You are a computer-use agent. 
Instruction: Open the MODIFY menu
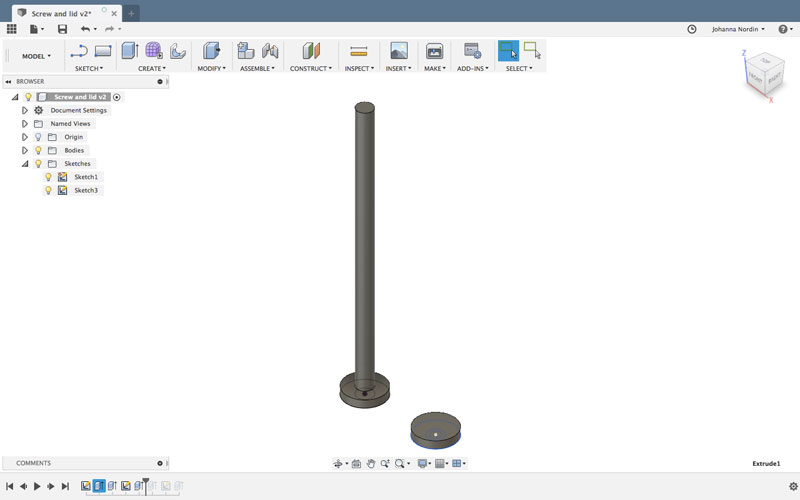point(211,68)
